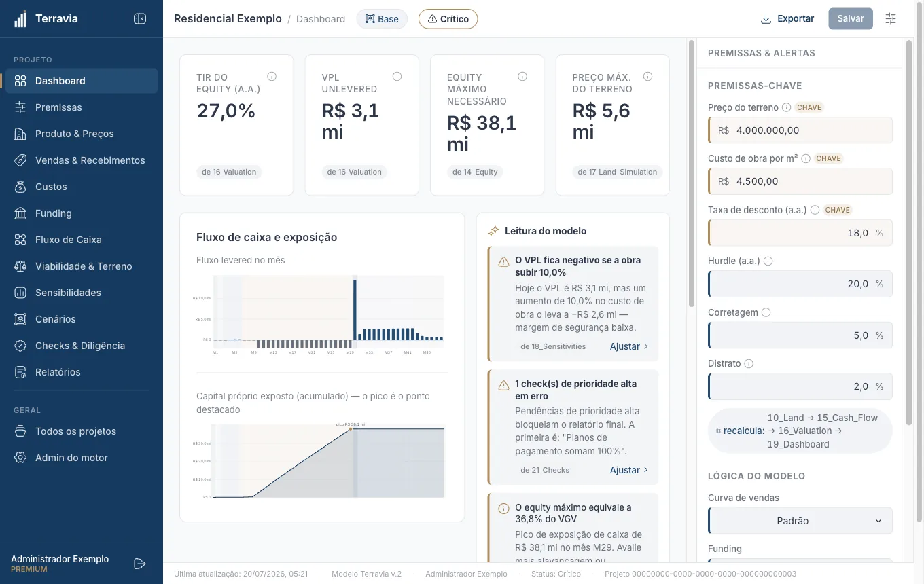This screenshot has height=584, width=924.
Task: Open settings sliders icon next to Salvar
Action: point(891,19)
